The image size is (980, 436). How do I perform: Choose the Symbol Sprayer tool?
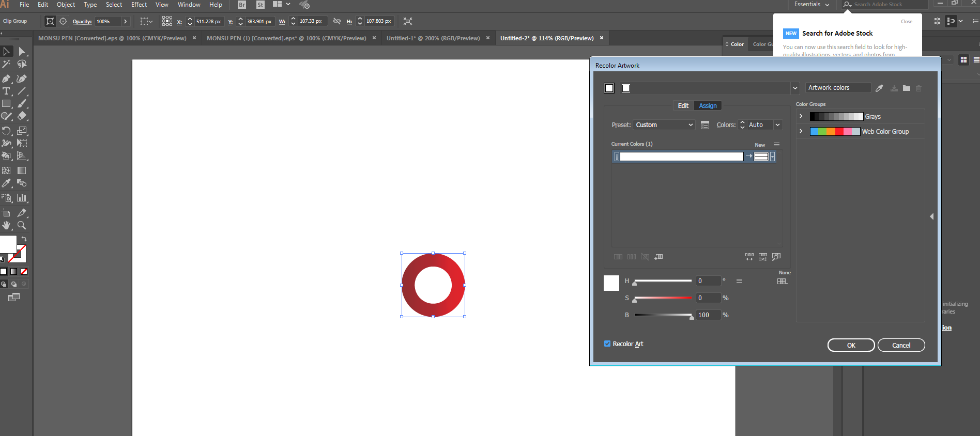click(6, 198)
